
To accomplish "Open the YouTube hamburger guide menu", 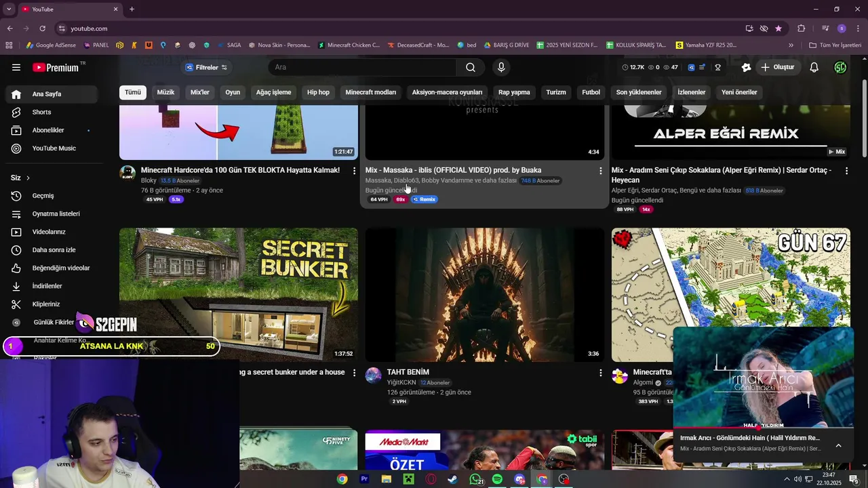I will pyautogui.click(x=16, y=67).
